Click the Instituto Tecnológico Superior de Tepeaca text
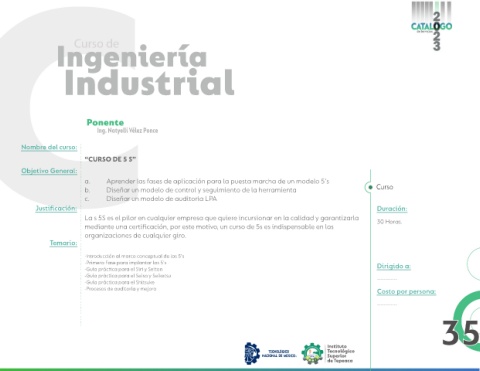The width and height of the screenshot is (480, 371). 341,353
